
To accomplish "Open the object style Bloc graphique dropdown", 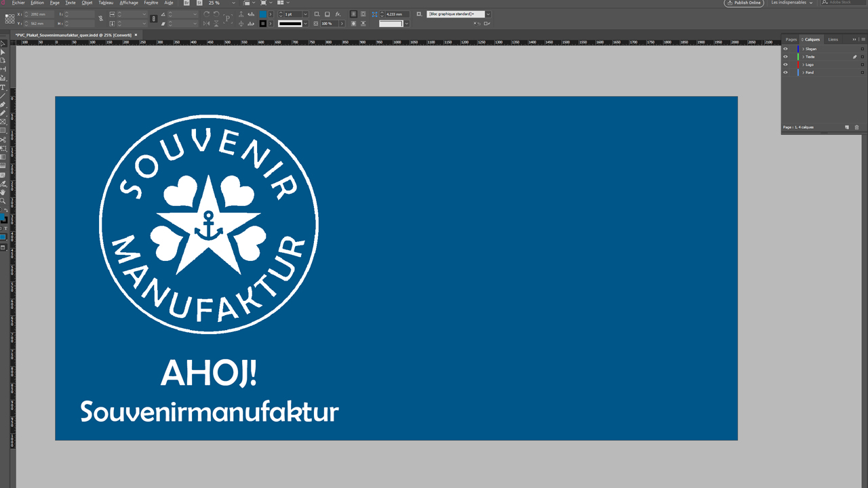I will [x=488, y=14].
